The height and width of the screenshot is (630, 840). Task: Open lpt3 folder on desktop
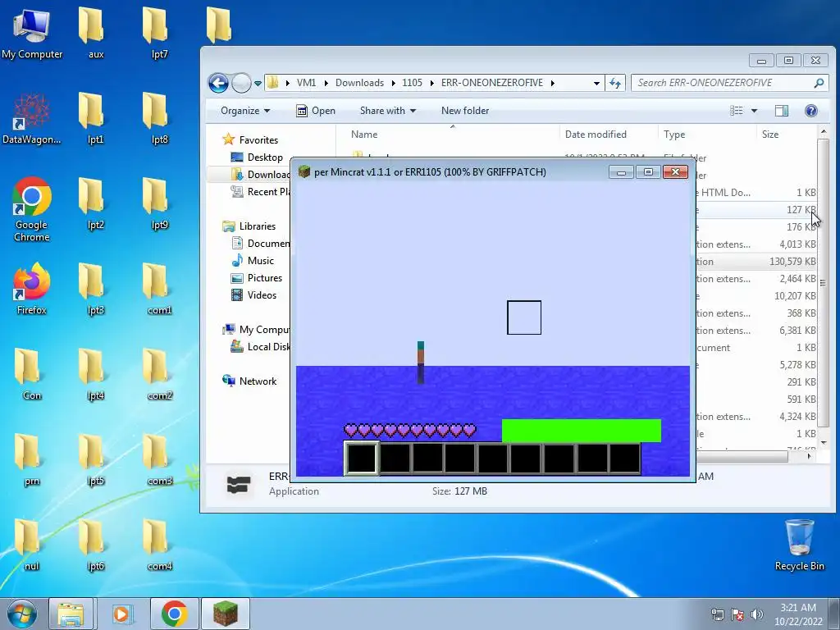click(x=95, y=288)
